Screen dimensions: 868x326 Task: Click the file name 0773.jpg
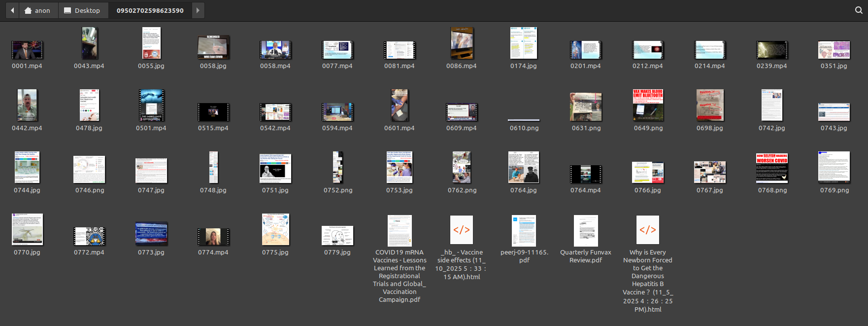pos(151,253)
